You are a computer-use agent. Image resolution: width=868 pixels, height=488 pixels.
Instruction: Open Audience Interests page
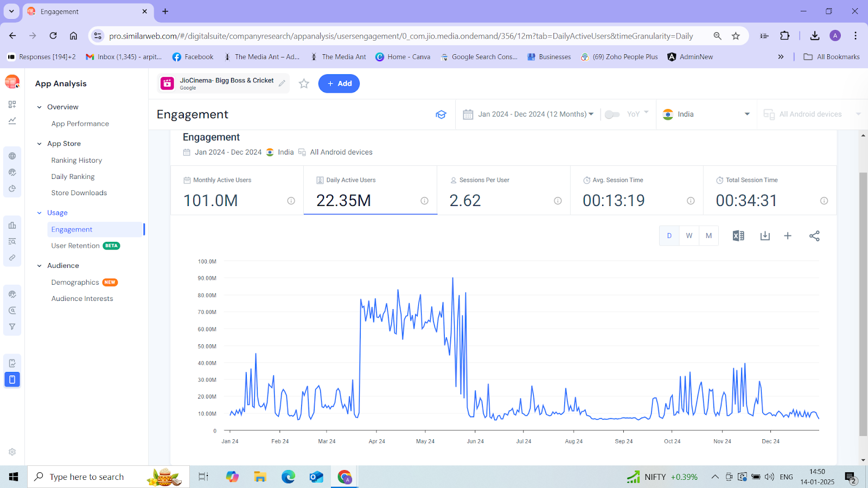[82, 299]
